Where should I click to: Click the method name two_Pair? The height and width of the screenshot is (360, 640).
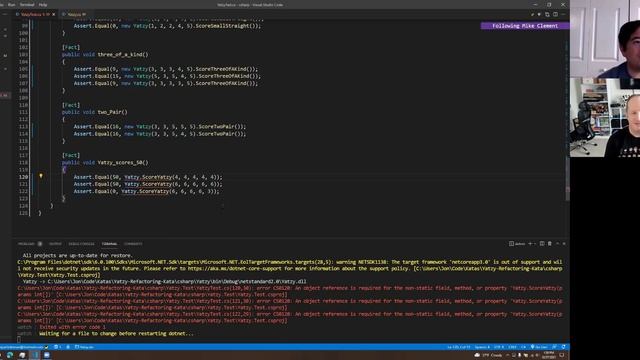pos(112,112)
